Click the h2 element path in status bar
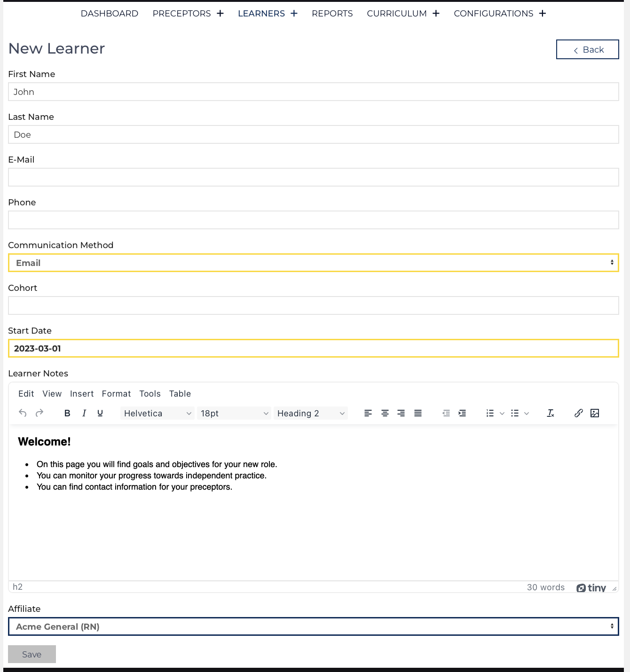Screen dimensions: 630x672 tap(18, 587)
